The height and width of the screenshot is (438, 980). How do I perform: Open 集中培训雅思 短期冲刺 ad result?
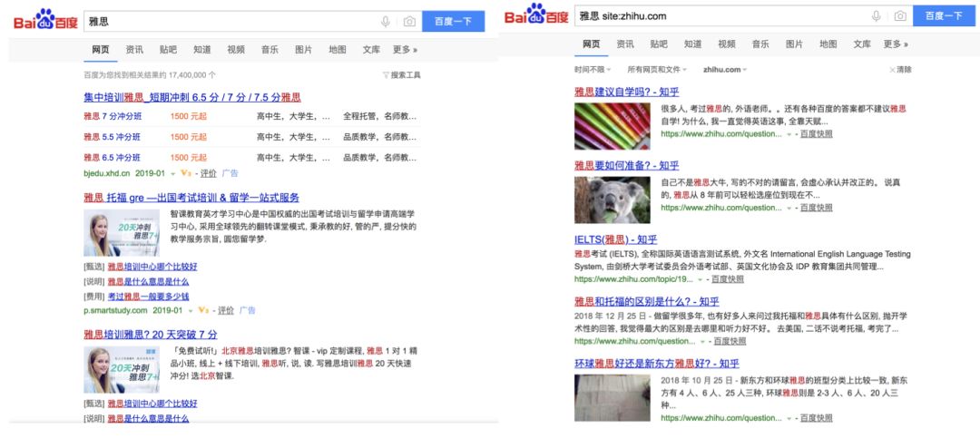click(x=191, y=97)
